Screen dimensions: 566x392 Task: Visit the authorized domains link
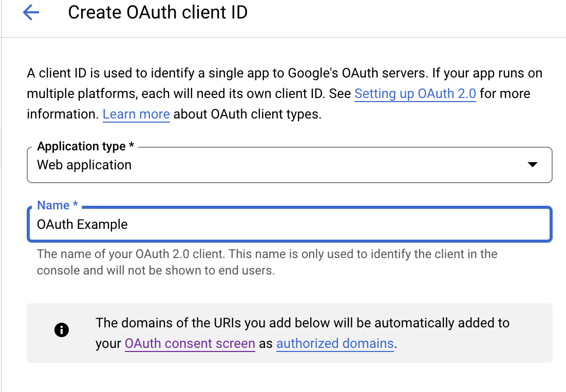coord(335,343)
